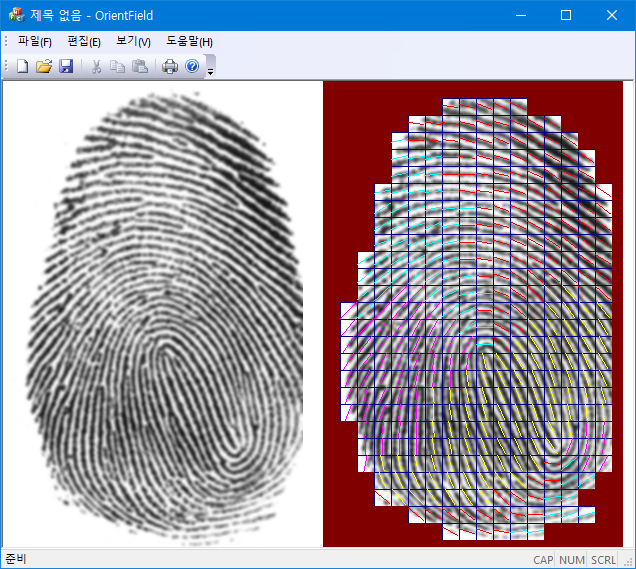Open About via the question mark icon

(x=192, y=66)
